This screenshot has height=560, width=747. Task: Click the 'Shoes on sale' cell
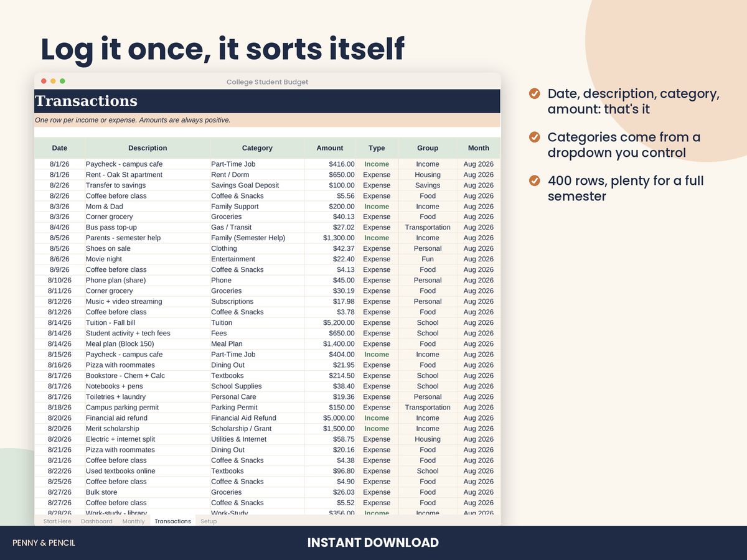[x=148, y=249]
